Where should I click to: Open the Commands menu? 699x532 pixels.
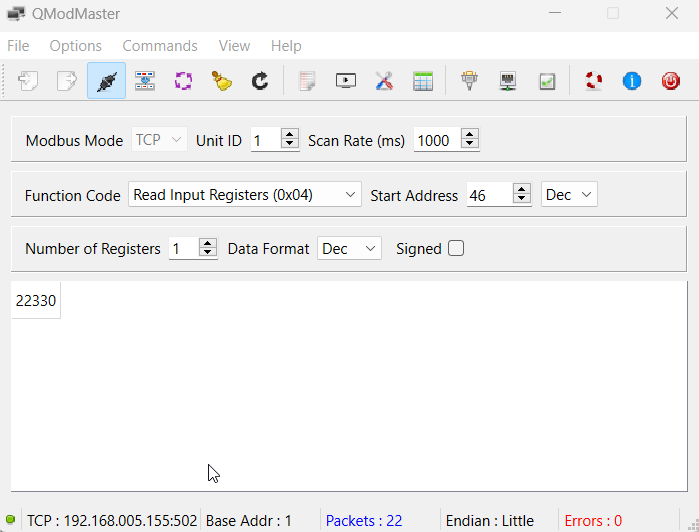(x=160, y=46)
